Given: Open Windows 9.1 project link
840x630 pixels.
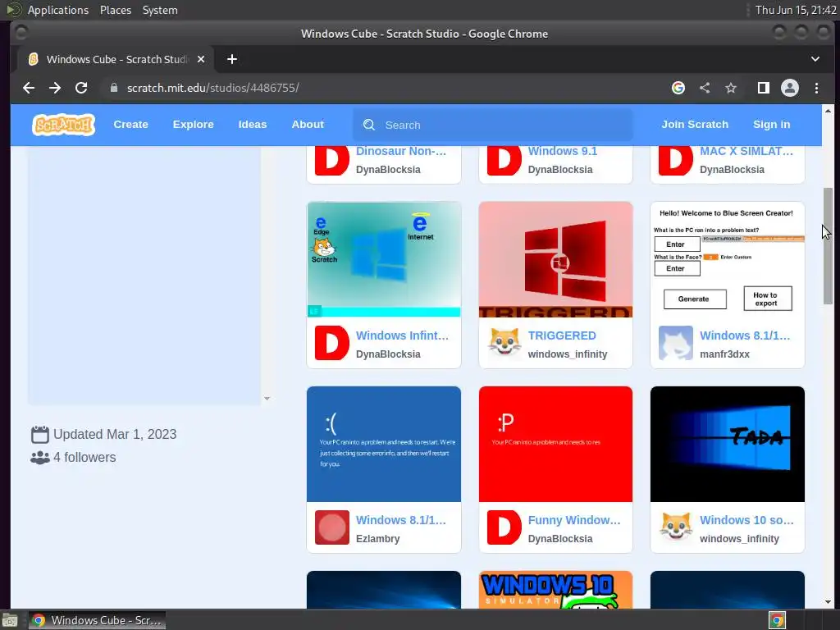Looking at the screenshot, I should pos(563,151).
